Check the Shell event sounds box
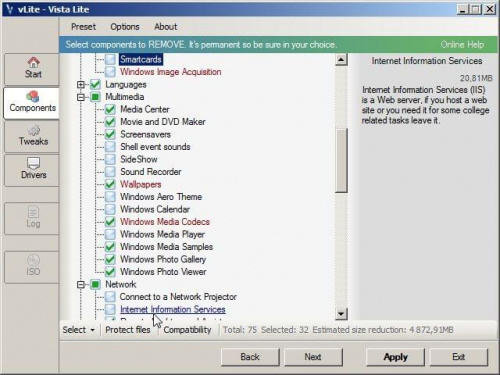 pos(110,147)
